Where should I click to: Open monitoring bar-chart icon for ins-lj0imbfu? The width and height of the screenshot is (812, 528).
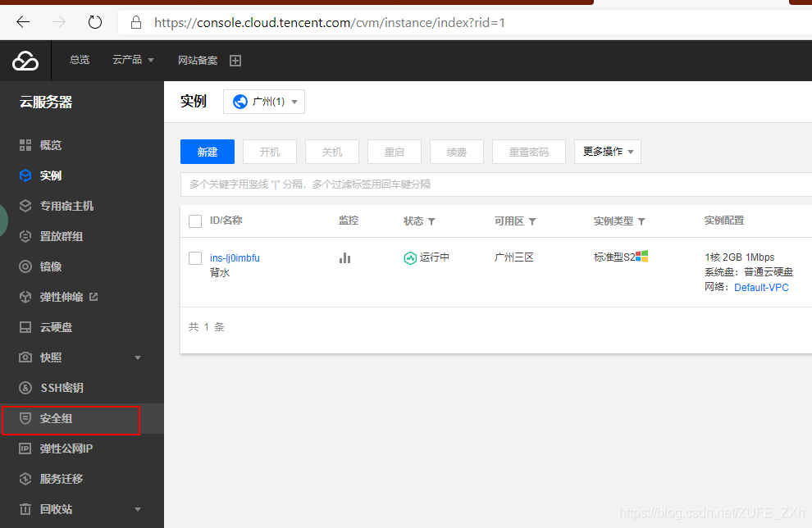click(x=344, y=257)
